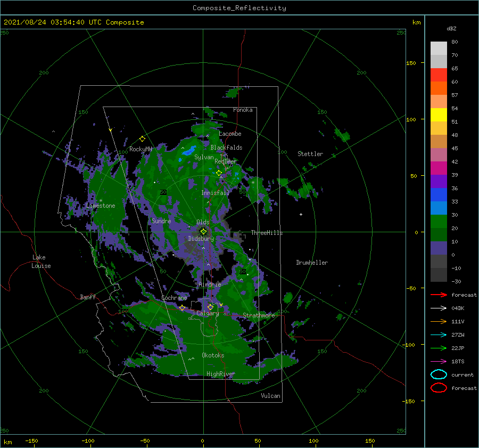Click the RockyMH label
The height and width of the screenshot is (448, 479).
pyautogui.click(x=141, y=149)
